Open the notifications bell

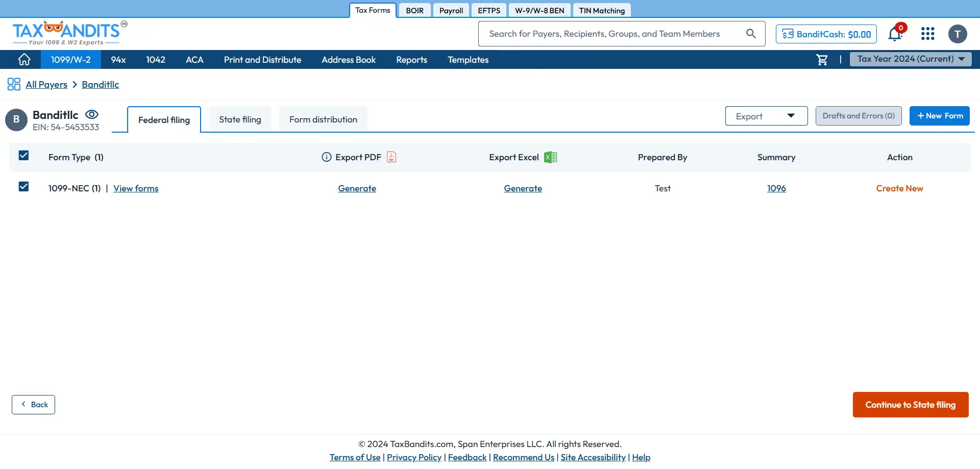[x=895, y=34]
